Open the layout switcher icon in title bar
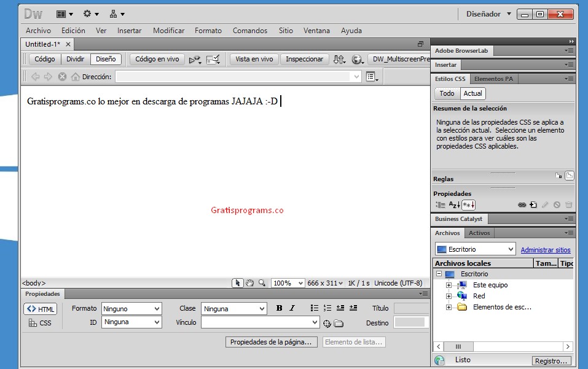588x369 pixels. pyautogui.click(x=64, y=14)
